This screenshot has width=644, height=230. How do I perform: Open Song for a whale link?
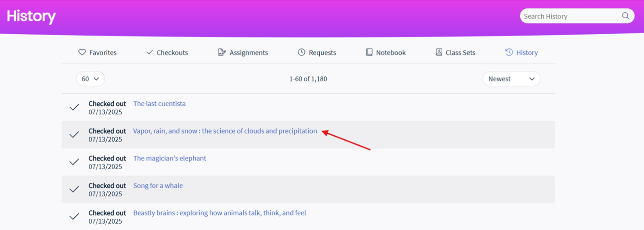tap(158, 186)
